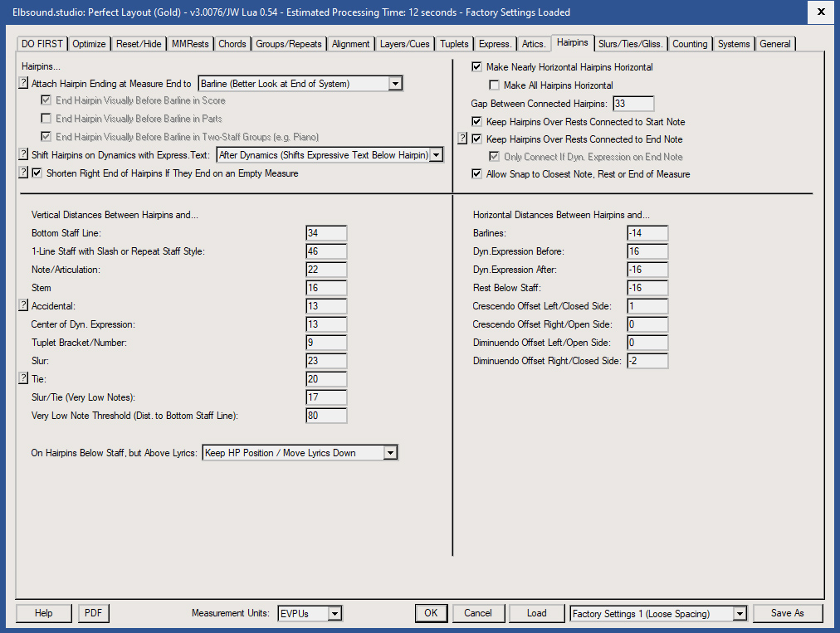Viewport: 840px width, 633px height.
Task: Expand the hairpins above lyrics behavior dropdown
Action: 390,453
